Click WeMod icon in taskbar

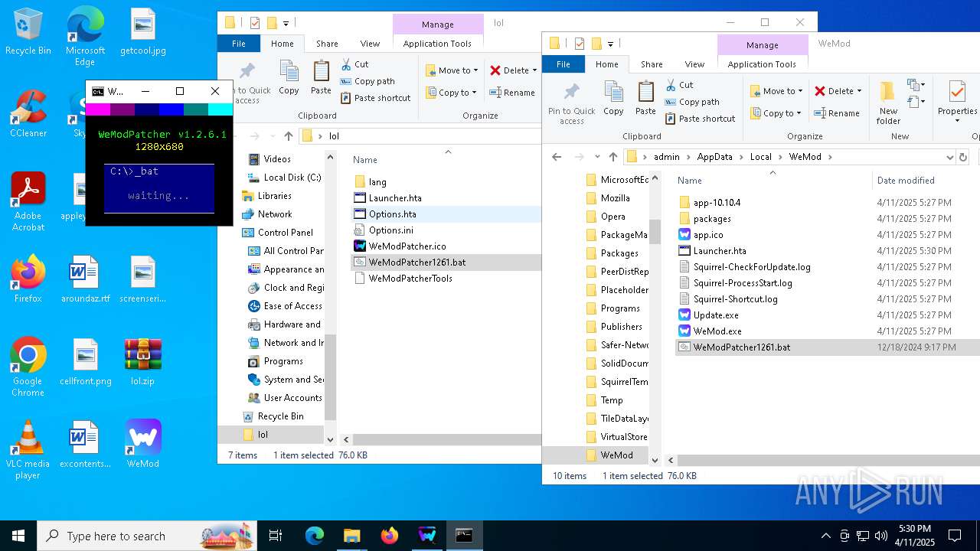[427, 536]
